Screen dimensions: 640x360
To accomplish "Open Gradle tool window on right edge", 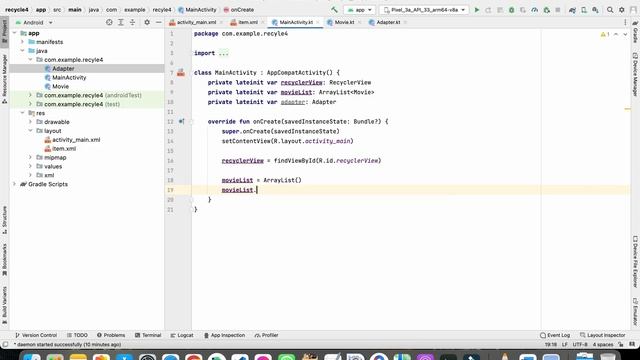I will (635, 33).
